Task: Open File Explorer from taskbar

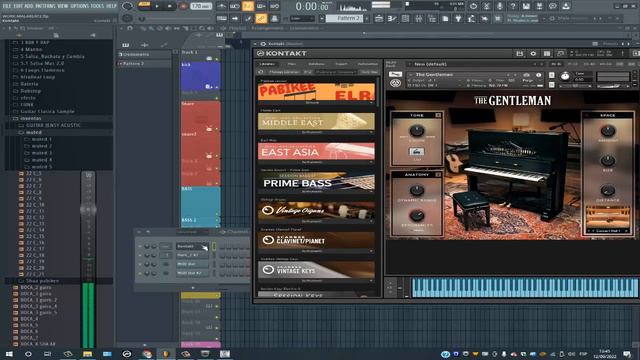Action: click(87, 354)
